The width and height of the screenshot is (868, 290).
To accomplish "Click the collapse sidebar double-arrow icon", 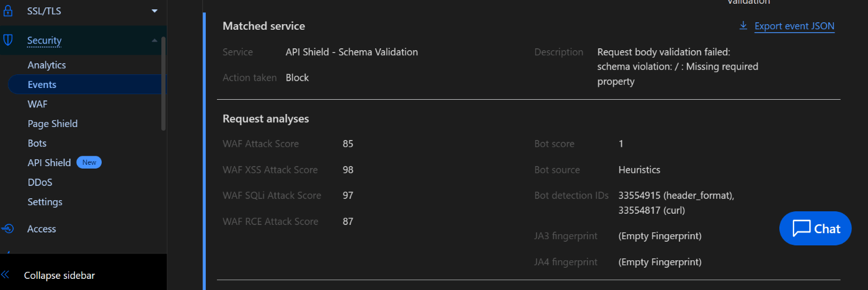I will click(x=6, y=275).
